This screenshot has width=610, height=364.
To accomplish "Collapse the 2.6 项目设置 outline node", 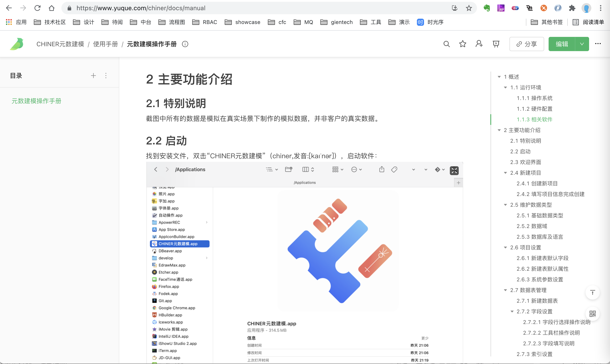I will pos(505,248).
